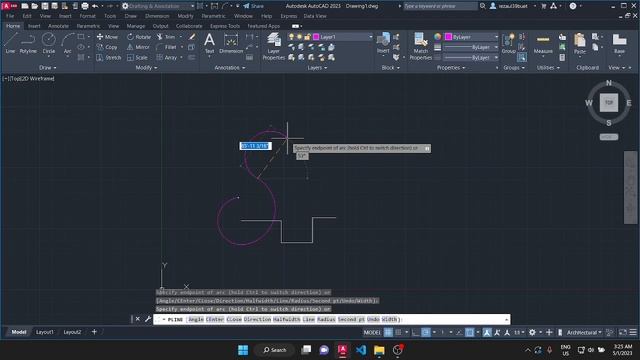640x360 pixels.
Task: Click the Undo arrow in quick access toolbar
Action: coord(95,6)
